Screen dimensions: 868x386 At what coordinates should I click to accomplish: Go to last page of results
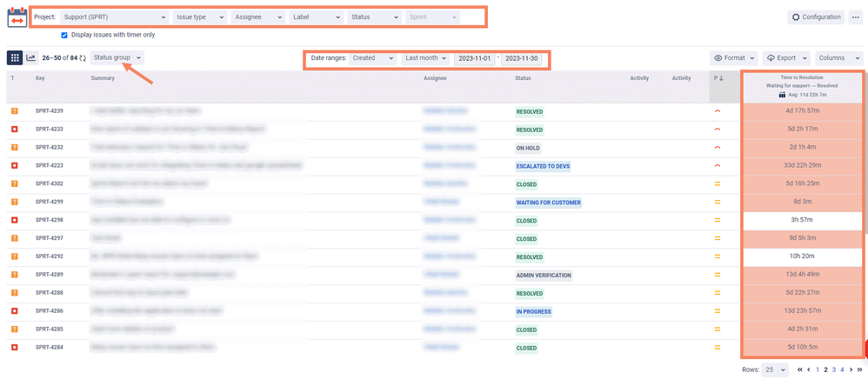pyautogui.click(x=859, y=369)
